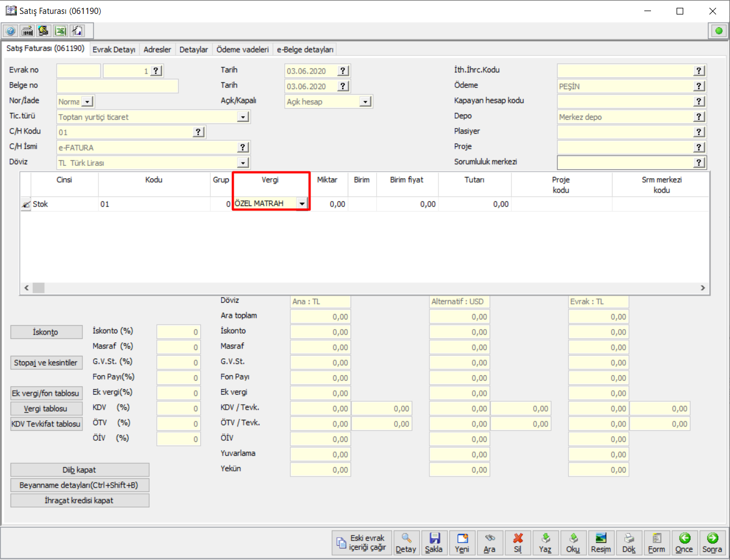
Task: Search records with the Ara binoculars
Action: coord(490,542)
